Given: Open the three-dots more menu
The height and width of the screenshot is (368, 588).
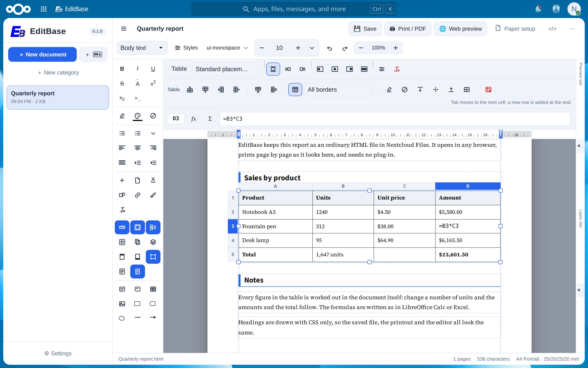Looking at the screenshot, I should [x=572, y=29].
